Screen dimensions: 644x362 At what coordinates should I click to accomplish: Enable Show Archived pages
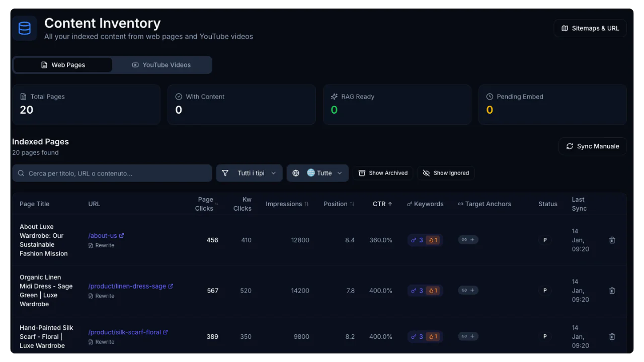point(383,173)
